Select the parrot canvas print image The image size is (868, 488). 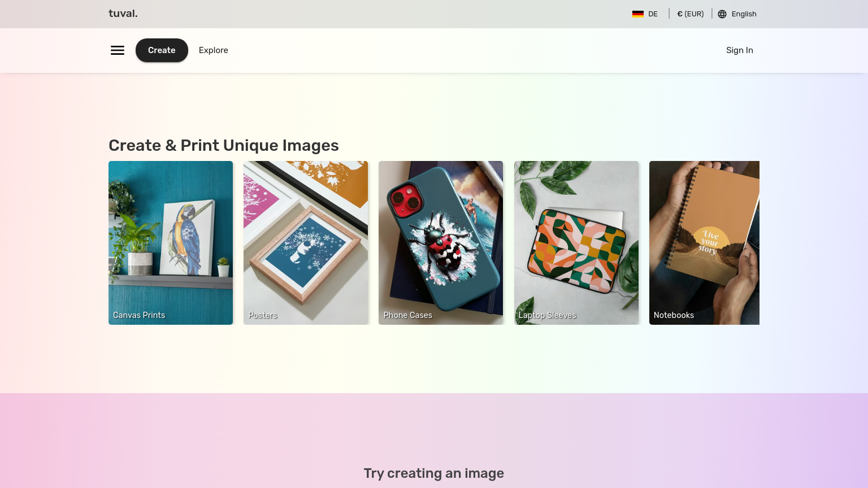tap(171, 237)
